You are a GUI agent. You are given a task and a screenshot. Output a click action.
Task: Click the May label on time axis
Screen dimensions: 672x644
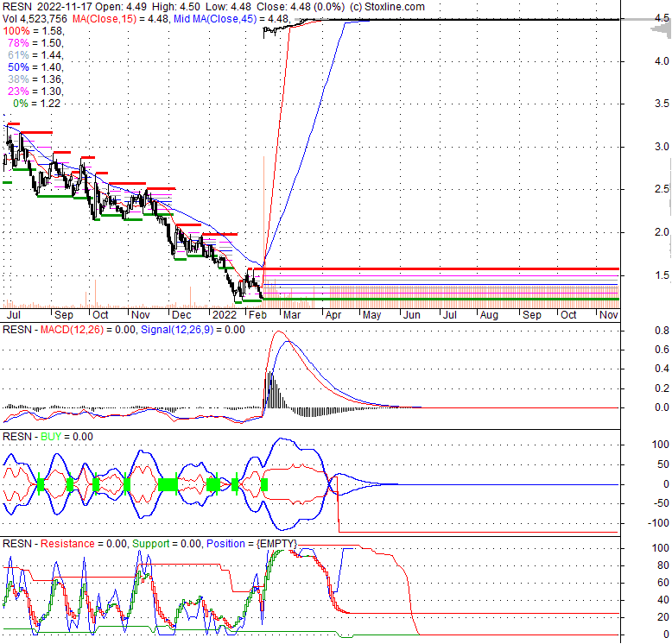click(x=371, y=315)
